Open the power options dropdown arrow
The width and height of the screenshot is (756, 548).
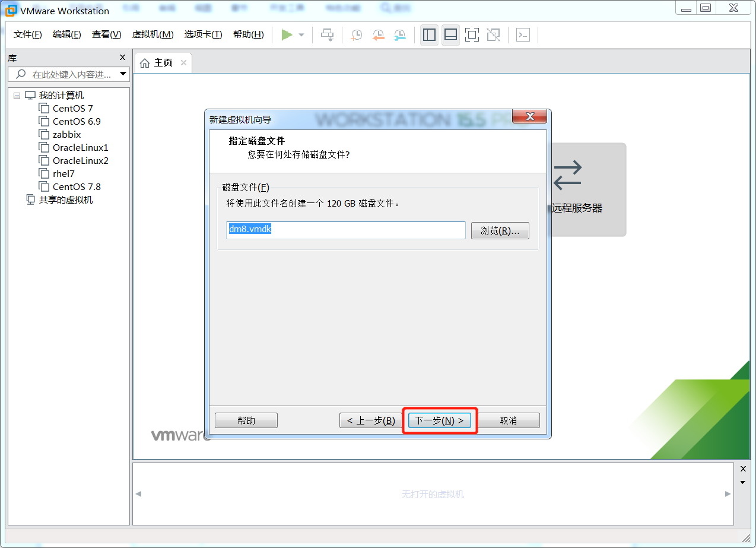[301, 35]
